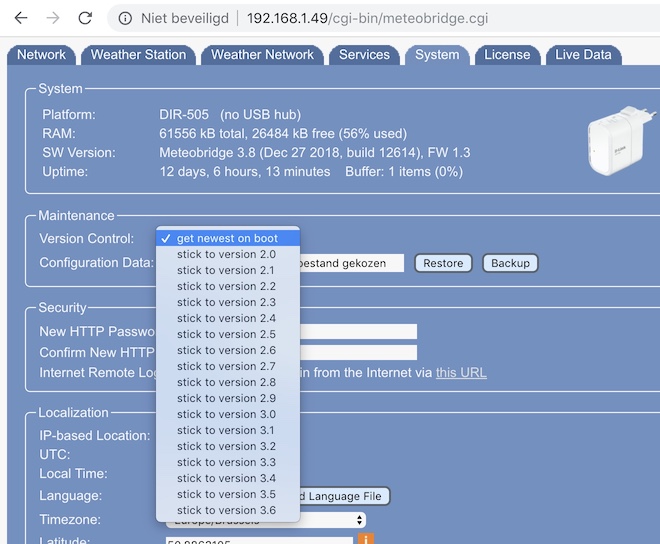Open the Weather Network tab

pyautogui.click(x=262, y=55)
